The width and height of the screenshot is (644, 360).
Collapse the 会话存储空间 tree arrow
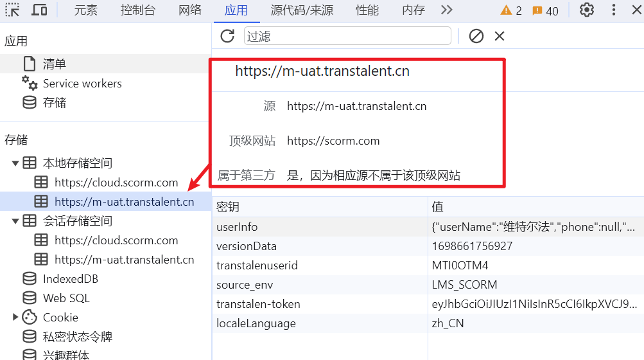pos(15,221)
